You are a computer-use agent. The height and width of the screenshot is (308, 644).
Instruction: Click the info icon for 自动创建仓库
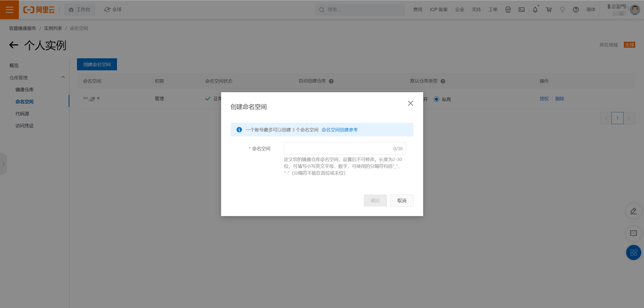[x=331, y=81]
